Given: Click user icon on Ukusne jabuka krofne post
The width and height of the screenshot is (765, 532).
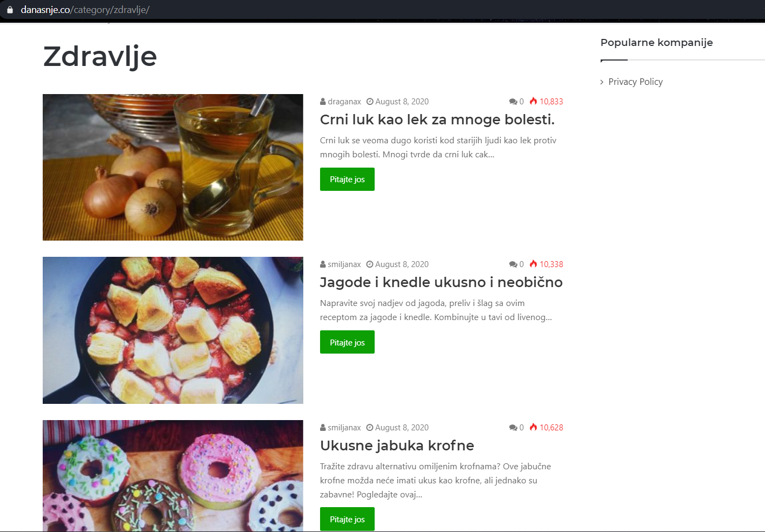Looking at the screenshot, I should tap(323, 428).
